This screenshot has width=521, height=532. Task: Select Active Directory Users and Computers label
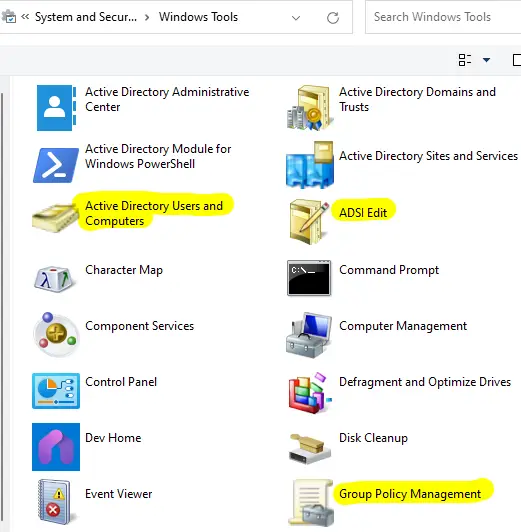[x=154, y=213]
